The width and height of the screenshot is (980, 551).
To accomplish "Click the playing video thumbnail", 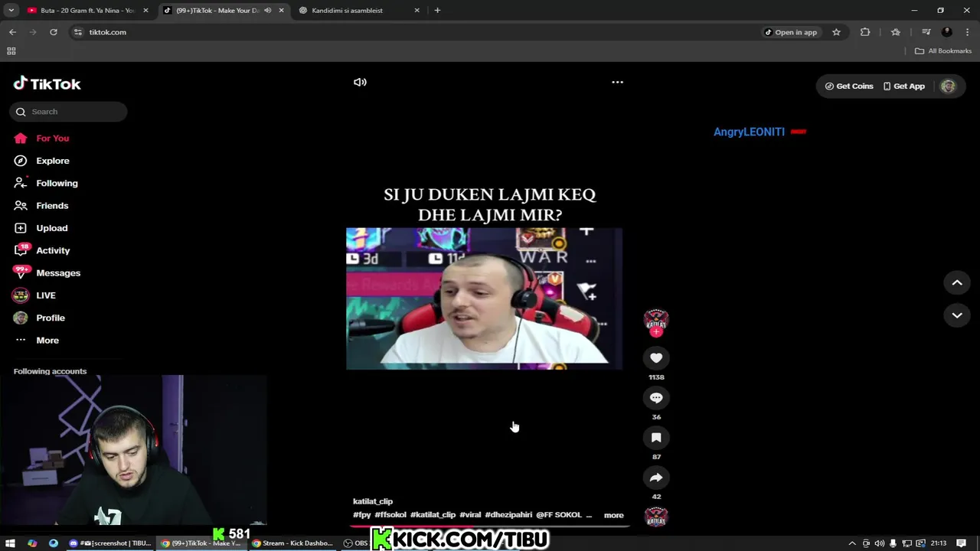I will coord(484,298).
